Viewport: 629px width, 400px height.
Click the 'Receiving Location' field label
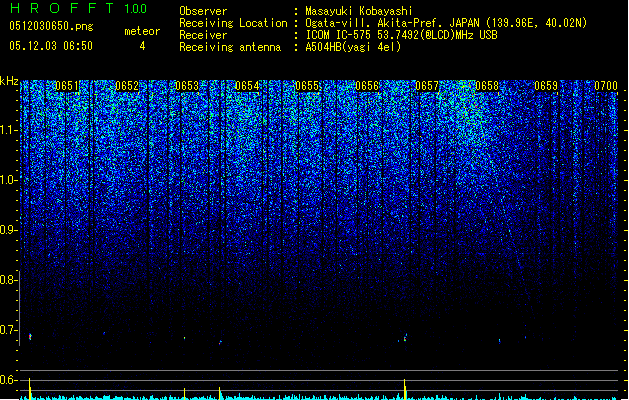click(233, 23)
